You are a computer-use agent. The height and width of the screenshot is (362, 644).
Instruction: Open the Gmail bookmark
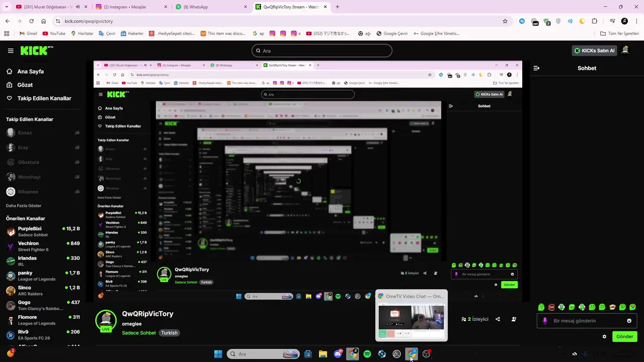(x=28, y=33)
